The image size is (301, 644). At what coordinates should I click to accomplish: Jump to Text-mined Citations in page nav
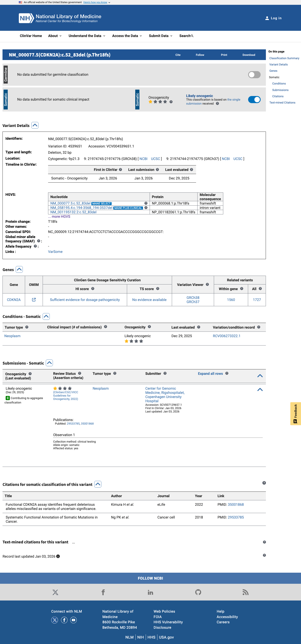[282, 102]
